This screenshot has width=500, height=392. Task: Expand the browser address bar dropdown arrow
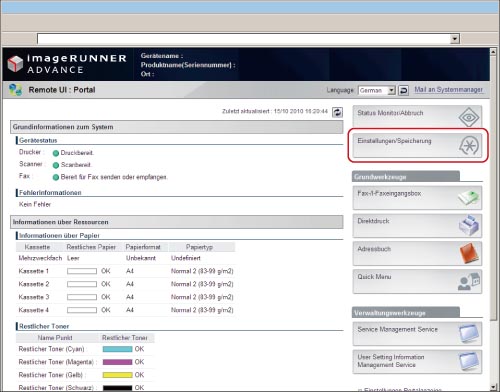pyautogui.click(x=454, y=39)
